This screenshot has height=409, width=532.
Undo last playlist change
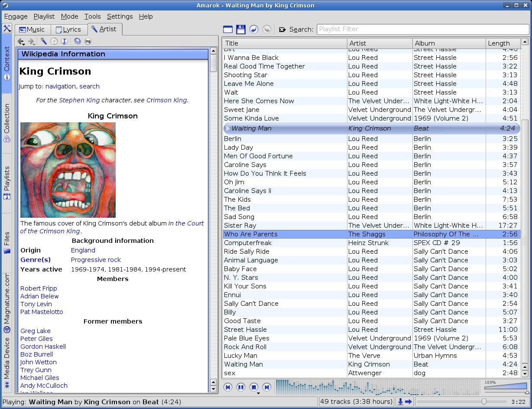click(x=254, y=29)
